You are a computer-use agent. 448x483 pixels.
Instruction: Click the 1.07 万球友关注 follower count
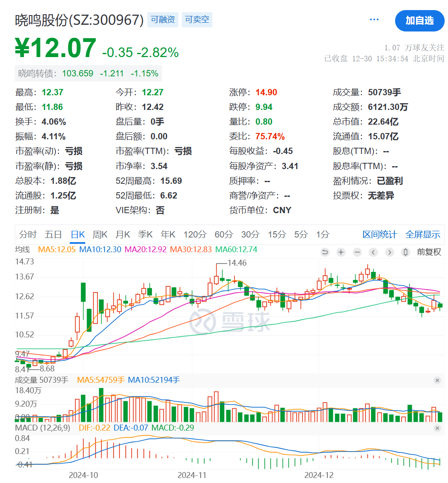coord(414,48)
